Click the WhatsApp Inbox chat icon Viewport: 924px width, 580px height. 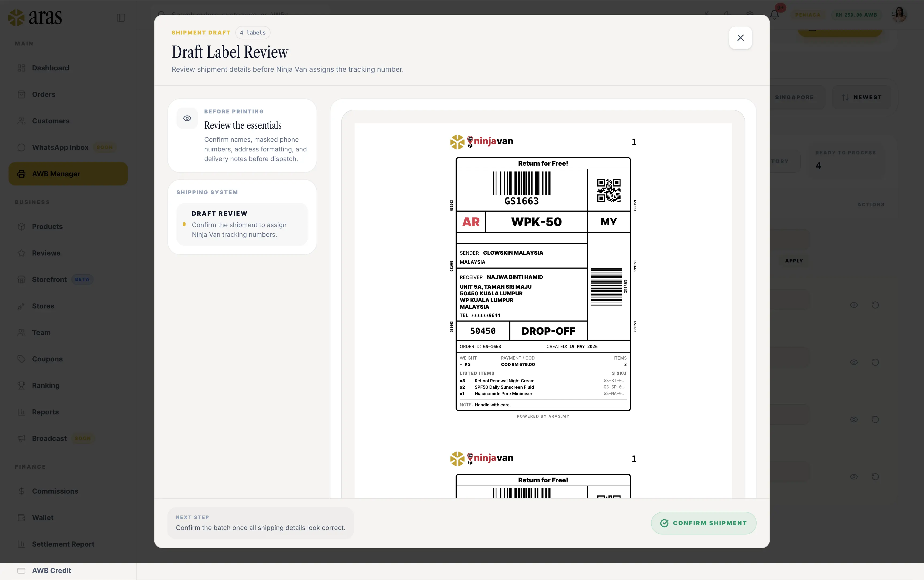21,147
